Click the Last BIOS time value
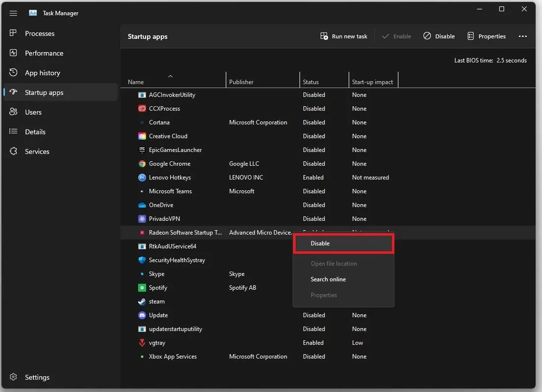The height and width of the screenshot is (392, 542). pyautogui.click(x=512, y=60)
